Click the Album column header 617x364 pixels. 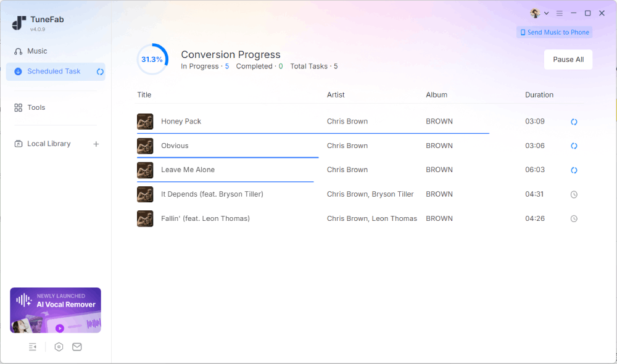coord(436,95)
